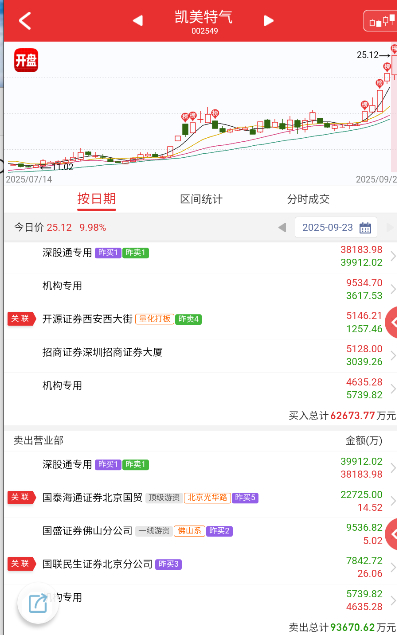Click the 凯美特气 stock title
397x635 pixels.
pos(203,17)
